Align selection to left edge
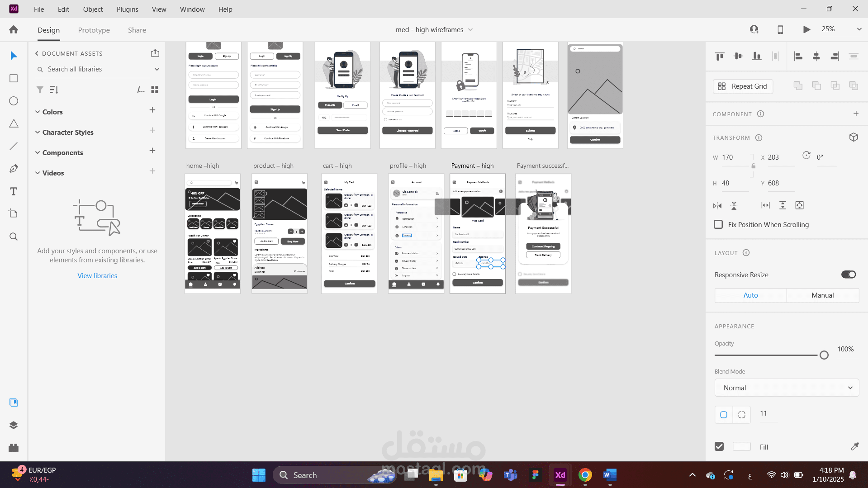The height and width of the screenshot is (488, 868). (x=798, y=56)
